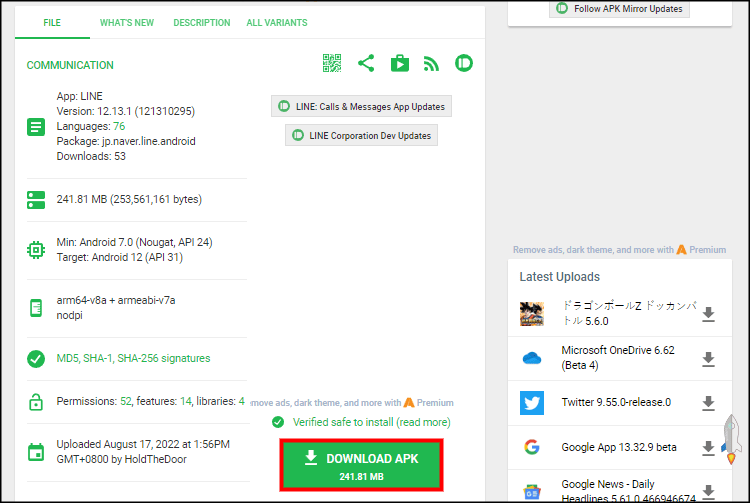Click the 76 languages link
This screenshot has height=503, width=750.
(119, 126)
